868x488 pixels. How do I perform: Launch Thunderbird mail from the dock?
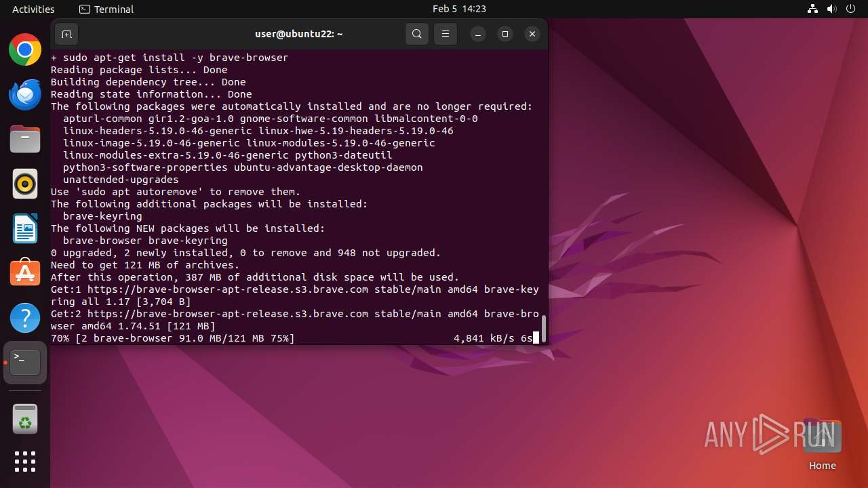(25, 94)
